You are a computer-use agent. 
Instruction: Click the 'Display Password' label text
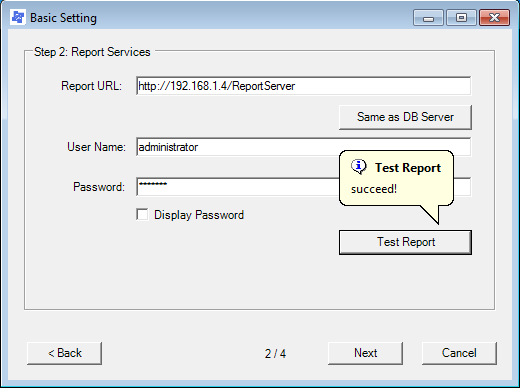click(x=199, y=215)
